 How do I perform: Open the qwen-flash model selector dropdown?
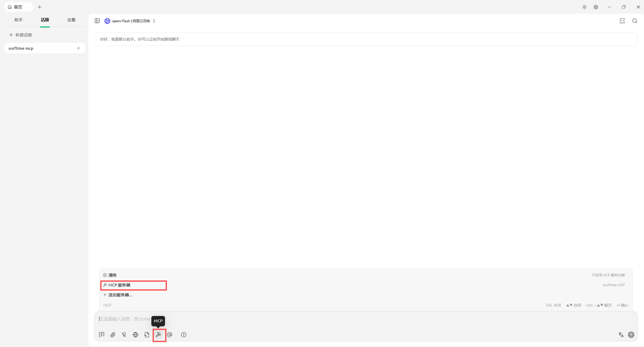pyautogui.click(x=131, y=21)
